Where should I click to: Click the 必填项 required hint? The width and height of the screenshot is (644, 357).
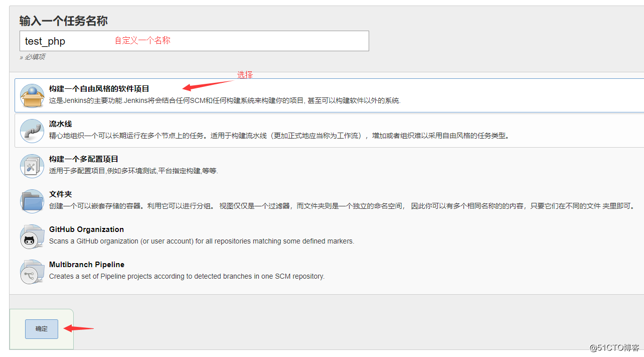(33, 57)
